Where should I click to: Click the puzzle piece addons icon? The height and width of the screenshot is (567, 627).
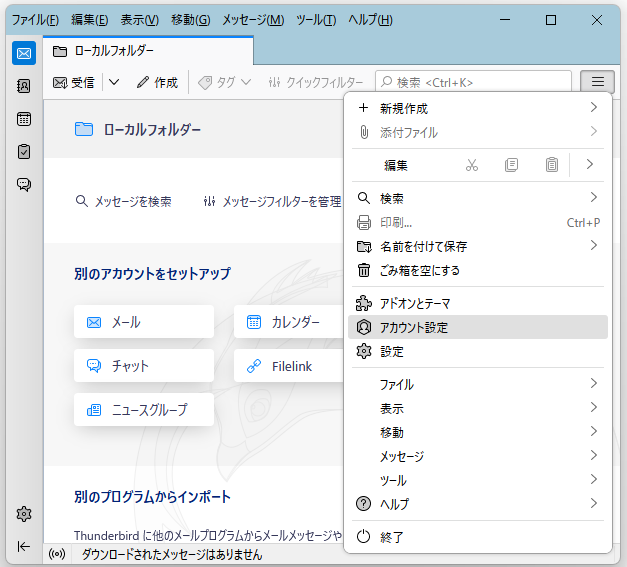click(x=363, y=303)
